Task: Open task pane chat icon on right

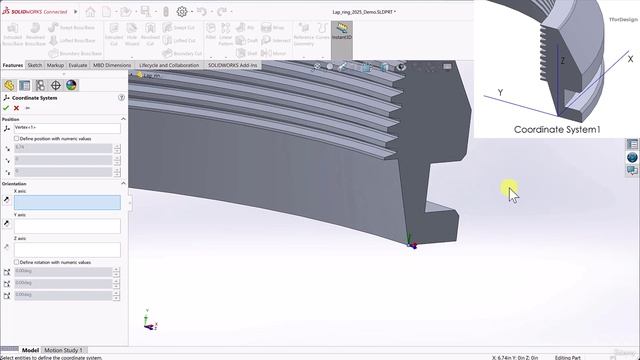Action: (632, 170)
